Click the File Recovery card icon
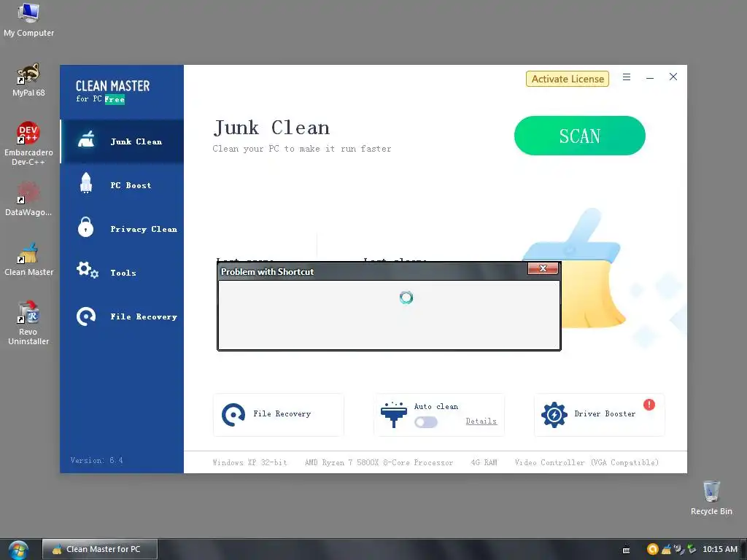 [x=233, y=415]
